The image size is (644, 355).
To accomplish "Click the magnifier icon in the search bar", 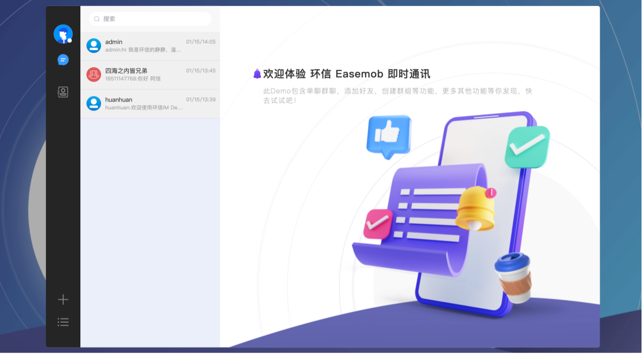I will (x=97, y=19).
